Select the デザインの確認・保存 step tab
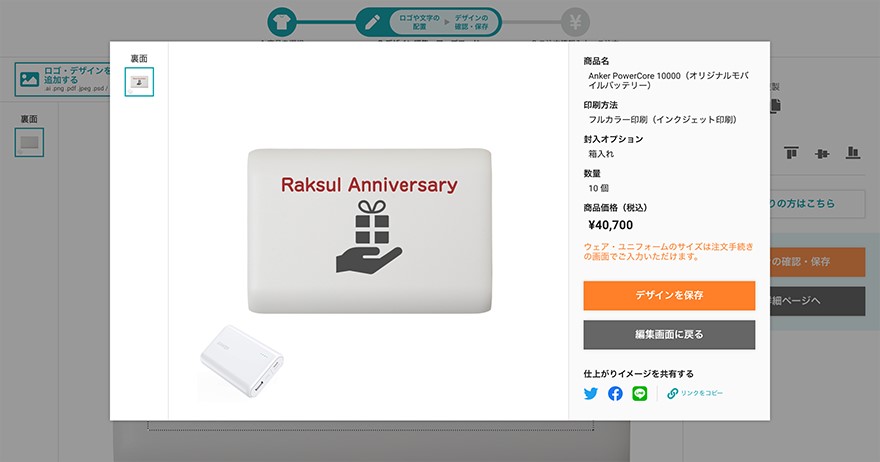Image resolution: width=880 pixels, height=462 pixels. [x=471, y=22]
